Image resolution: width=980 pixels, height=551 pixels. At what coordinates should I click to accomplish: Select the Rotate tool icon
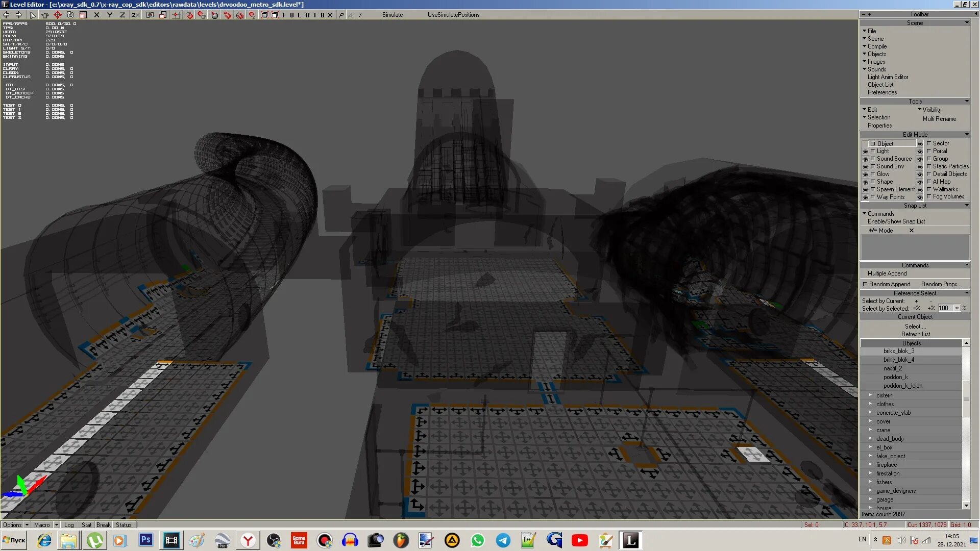click(x=70, y=15)
